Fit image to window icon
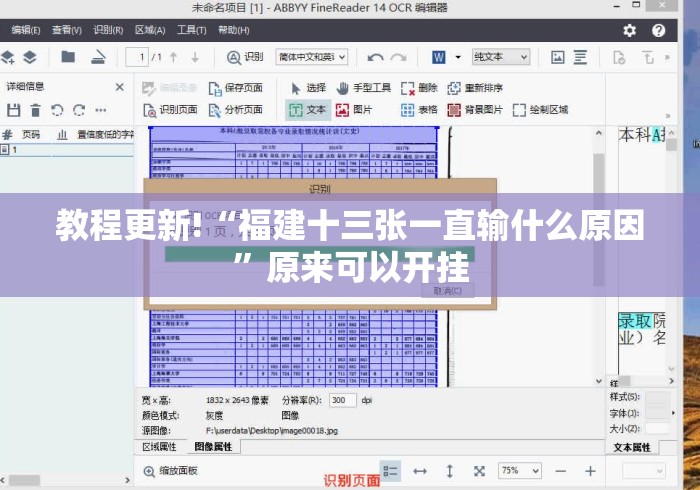The width and height of the screenshot is (700, 490). [479, 471]
